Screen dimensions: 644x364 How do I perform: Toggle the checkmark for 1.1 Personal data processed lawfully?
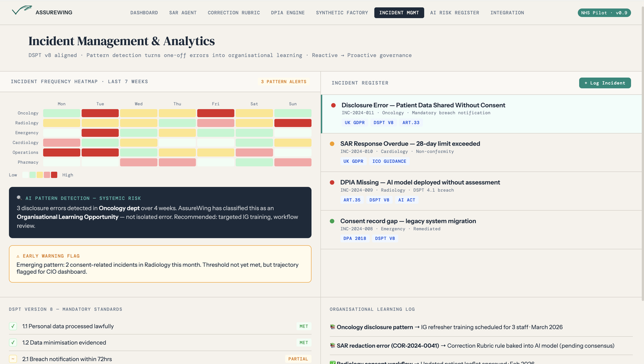pos(13,326)
